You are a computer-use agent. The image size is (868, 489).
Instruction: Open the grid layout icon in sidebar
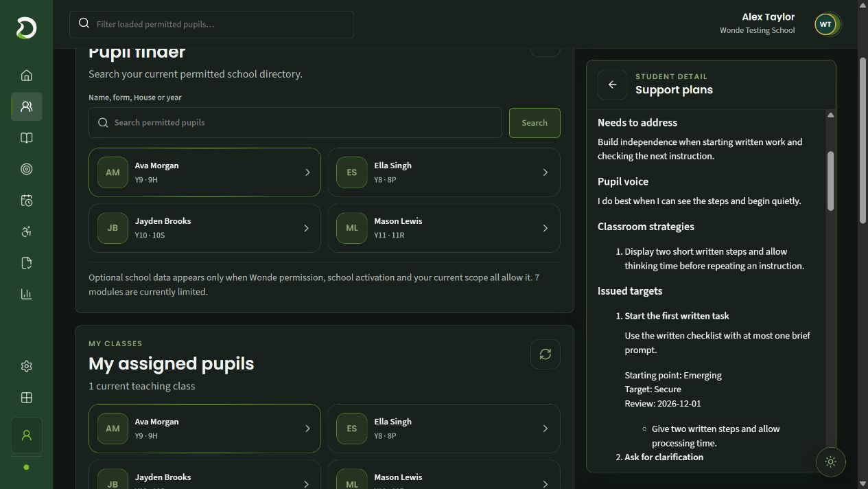[26, 398]
